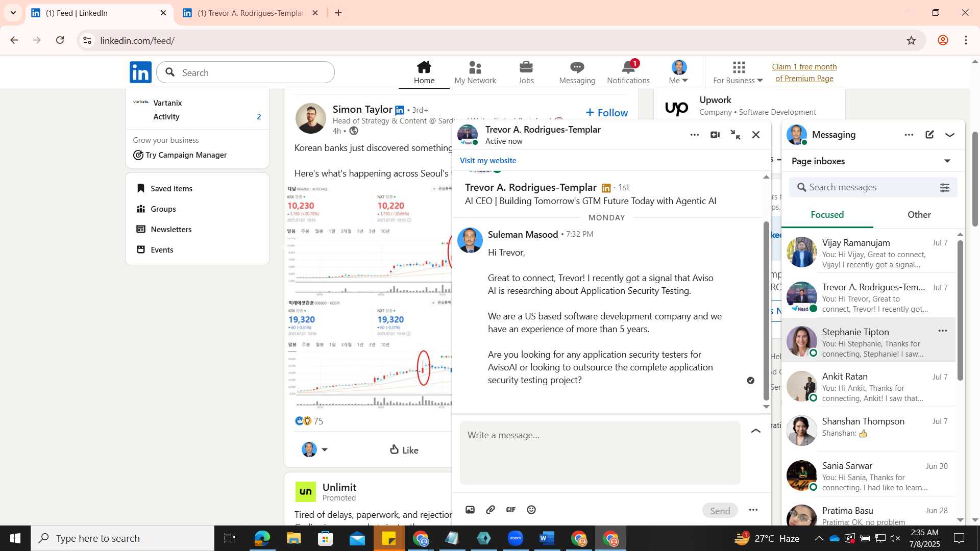Expand the Page inboxes dropdown
980x551 pixels.
(947, 161)
